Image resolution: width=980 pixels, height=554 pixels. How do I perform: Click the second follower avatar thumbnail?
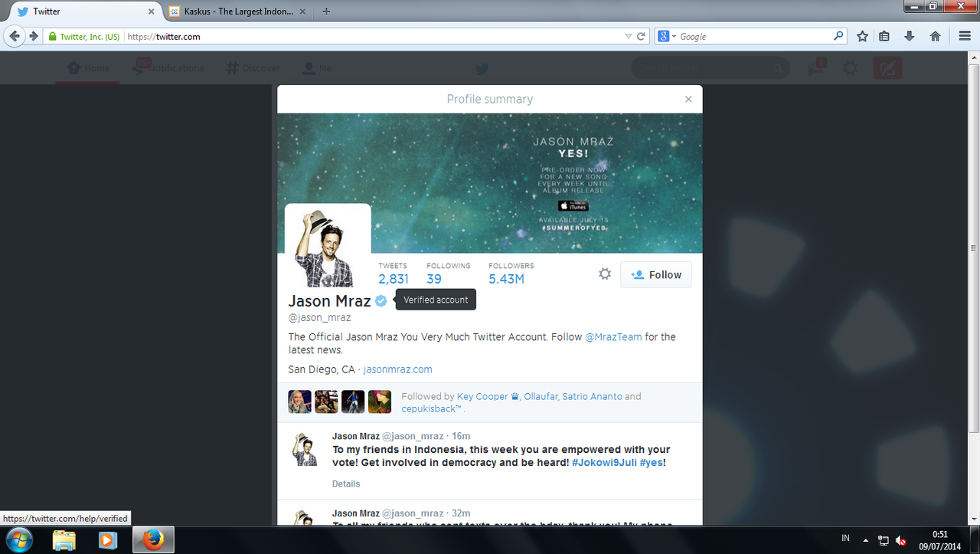pos(326,402)
